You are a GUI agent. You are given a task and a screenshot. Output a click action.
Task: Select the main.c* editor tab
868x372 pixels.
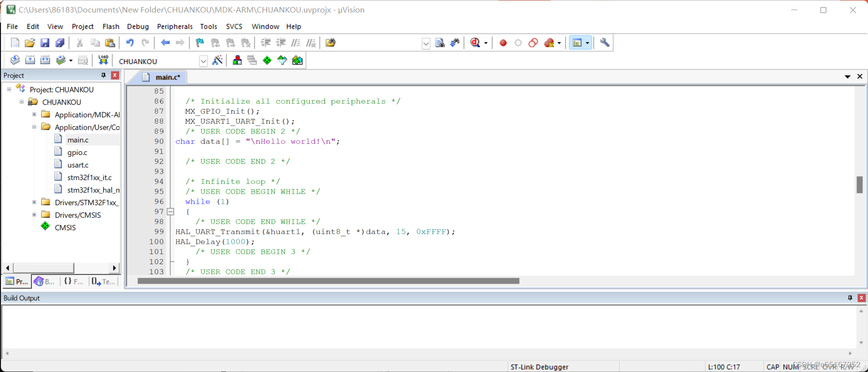(161, 77)
